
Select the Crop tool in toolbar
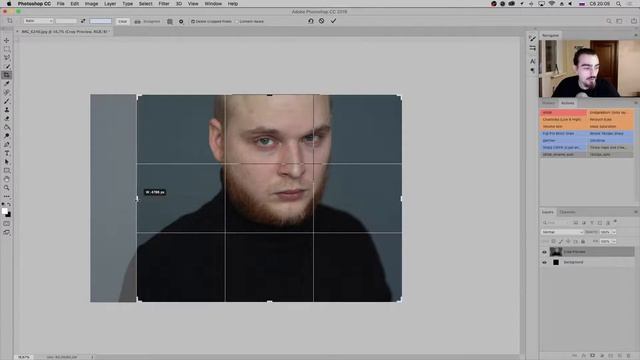coord(7,75)
